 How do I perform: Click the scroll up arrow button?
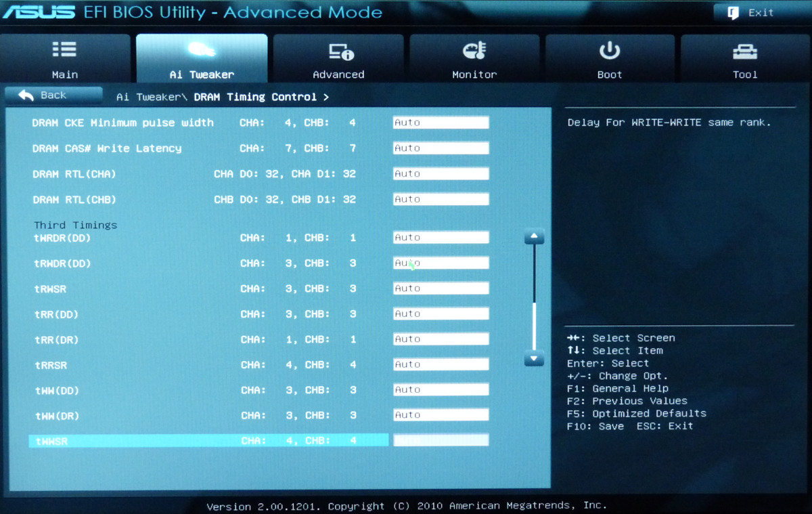pos(534,237)
